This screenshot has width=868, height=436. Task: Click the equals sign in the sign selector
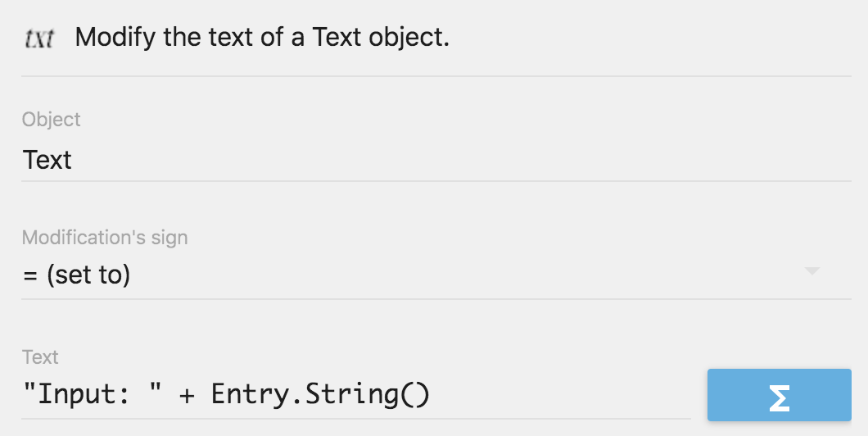point(30,275)
